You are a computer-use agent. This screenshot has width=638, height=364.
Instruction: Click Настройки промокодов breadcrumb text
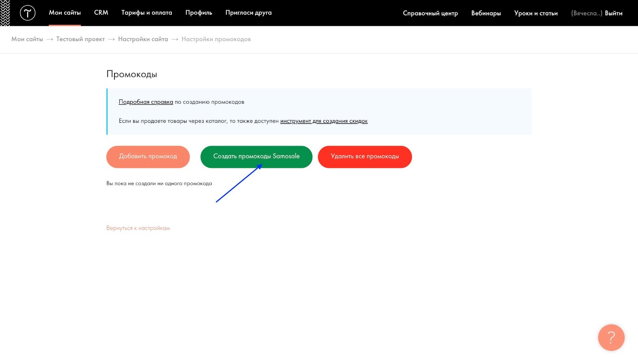pos(216,39)
